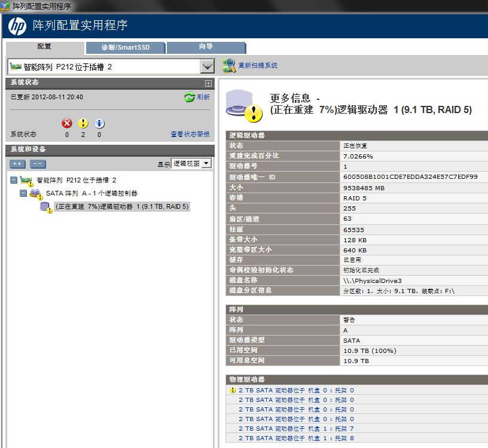488x448 pixels.
Task: Open physical drive link at box 1 bay 8
Action: coord(296,438)
